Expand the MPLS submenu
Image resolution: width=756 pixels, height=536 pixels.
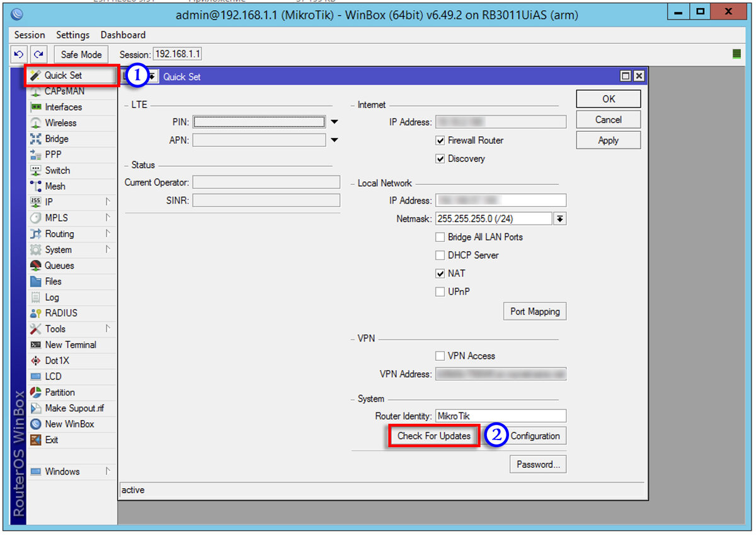[108, 218]
